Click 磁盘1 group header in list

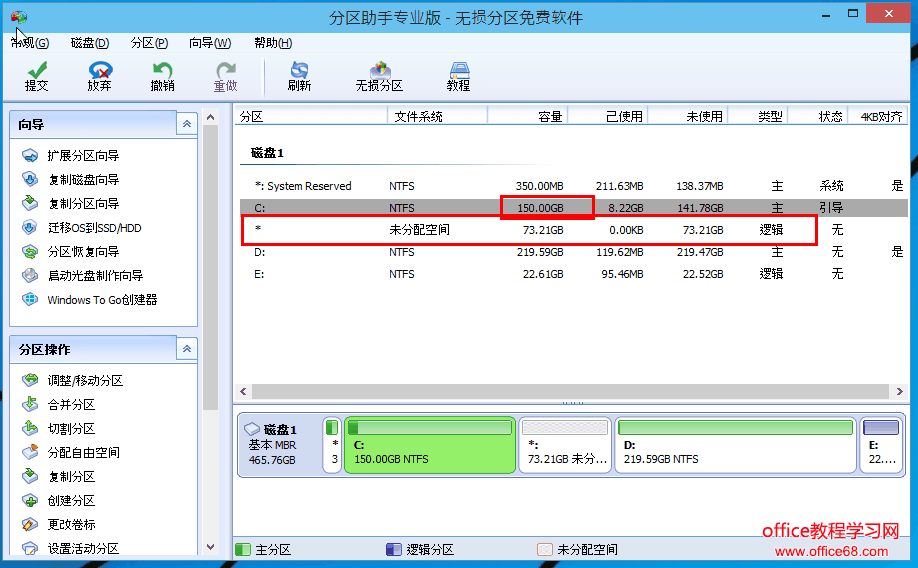coord(268,153)
